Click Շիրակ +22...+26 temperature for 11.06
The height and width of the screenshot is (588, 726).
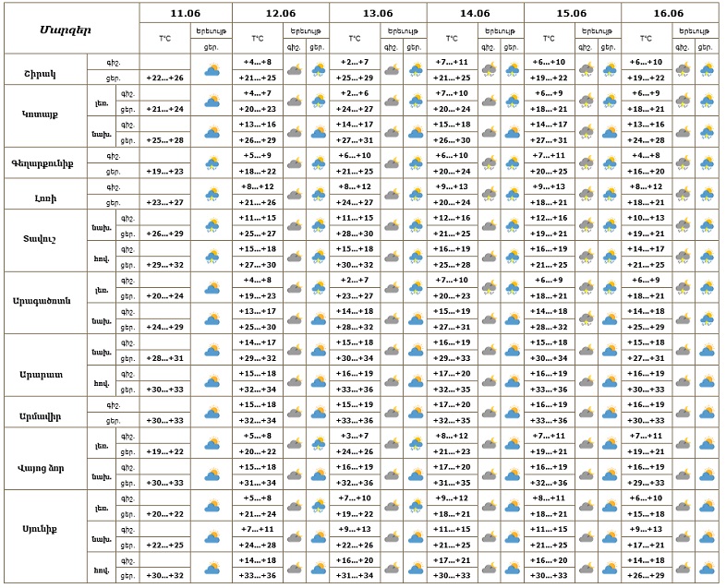click(164, 78)
